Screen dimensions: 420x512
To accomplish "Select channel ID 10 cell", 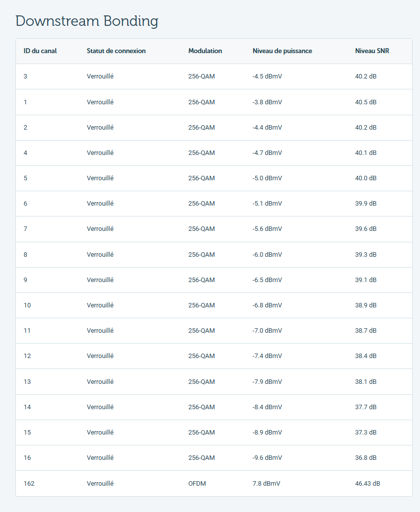I will click(x=27, y=305).
